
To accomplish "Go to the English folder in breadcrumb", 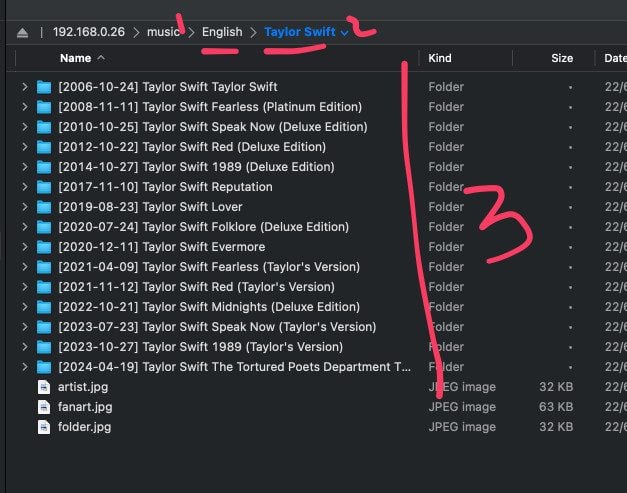I will pos(221,32).
